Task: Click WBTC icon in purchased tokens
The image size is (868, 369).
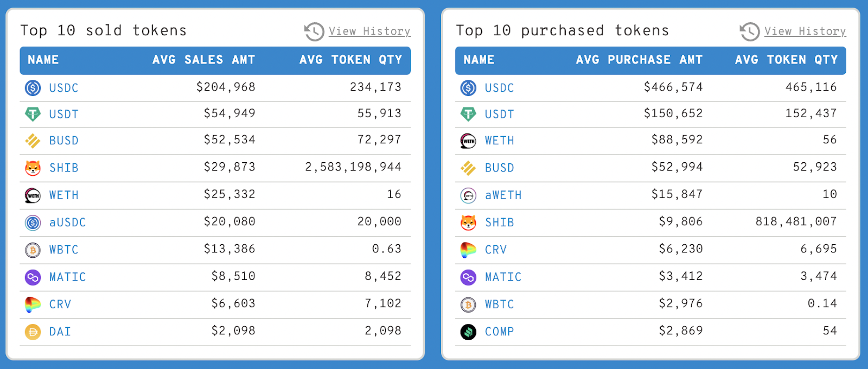Action: click(x=468, y=304)
